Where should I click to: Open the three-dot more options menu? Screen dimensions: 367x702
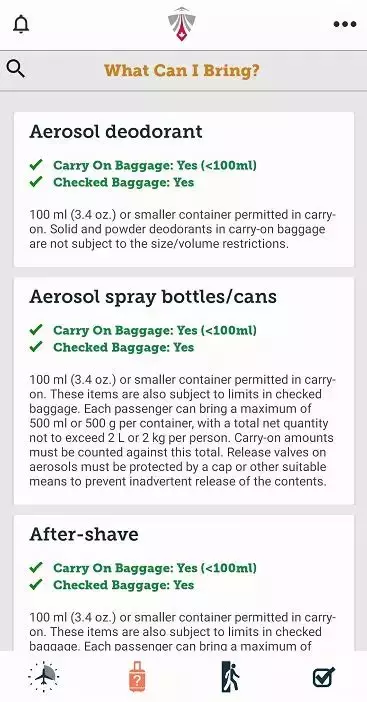345,24
